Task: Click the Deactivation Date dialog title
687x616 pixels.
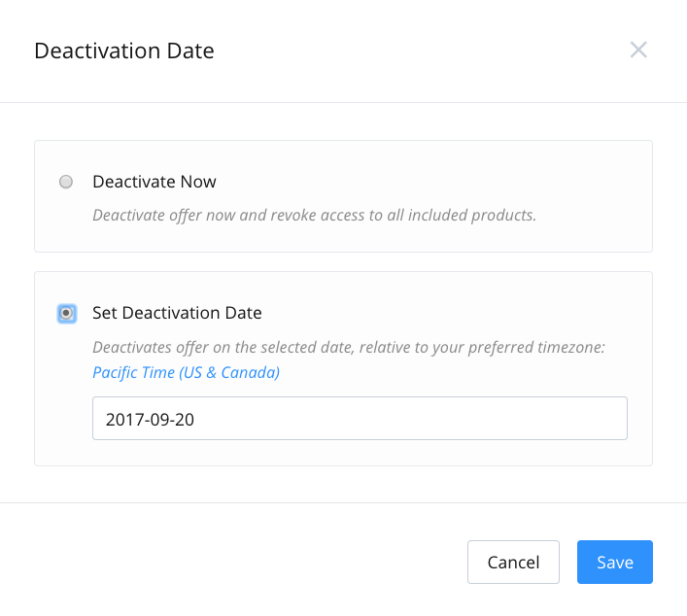Action: pos(124,51)
